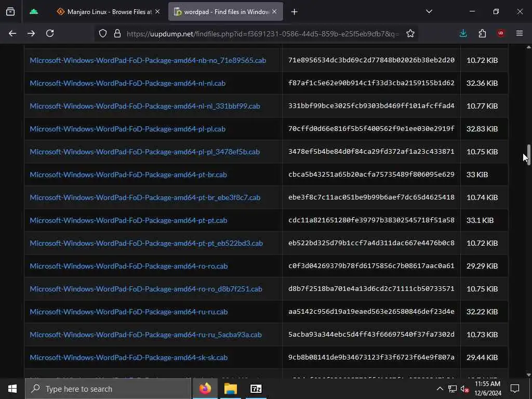Open link ru-ru_5acba93a.cab
This screenshot has height=399, width=532.
click(x=145, y=335)
